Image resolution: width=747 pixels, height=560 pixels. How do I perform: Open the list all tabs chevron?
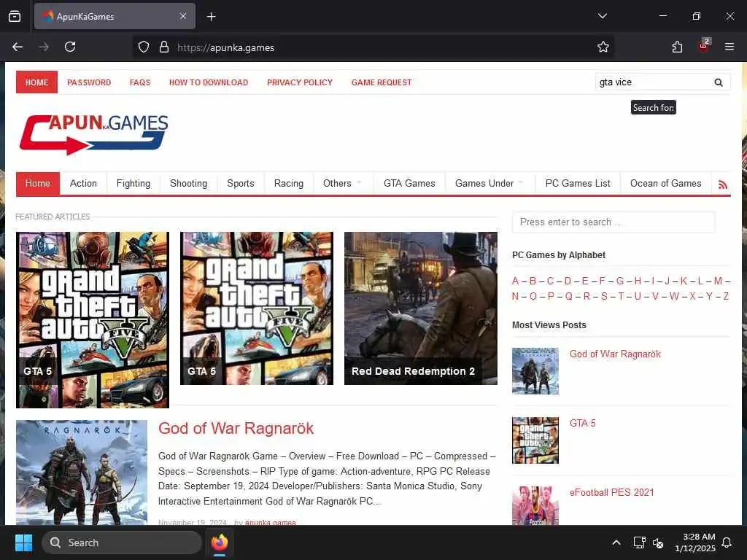coord(602,16)
